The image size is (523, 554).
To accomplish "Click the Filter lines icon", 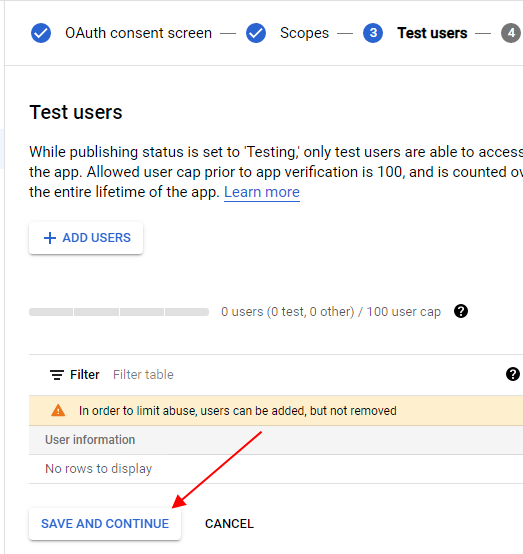I will (57, 375).
